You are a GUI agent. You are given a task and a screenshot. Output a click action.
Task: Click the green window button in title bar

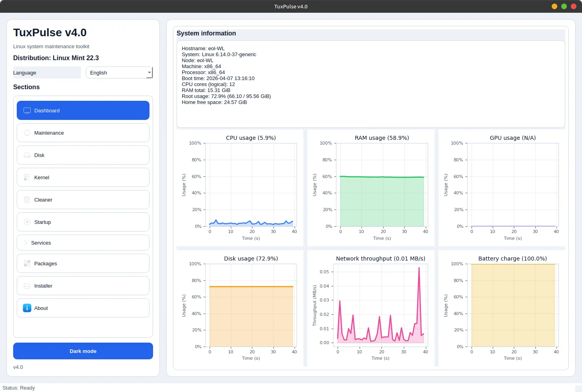pyautogui.click(x=564, y=6)
